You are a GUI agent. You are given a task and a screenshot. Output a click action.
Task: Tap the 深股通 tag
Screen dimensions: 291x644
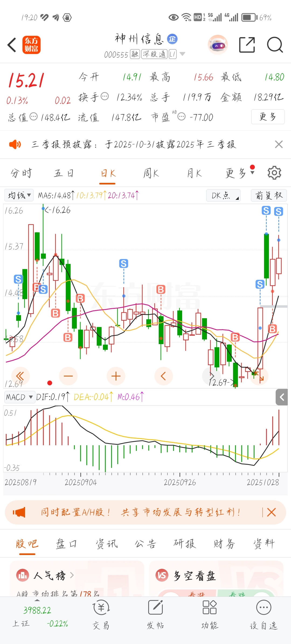coord(154,54)
